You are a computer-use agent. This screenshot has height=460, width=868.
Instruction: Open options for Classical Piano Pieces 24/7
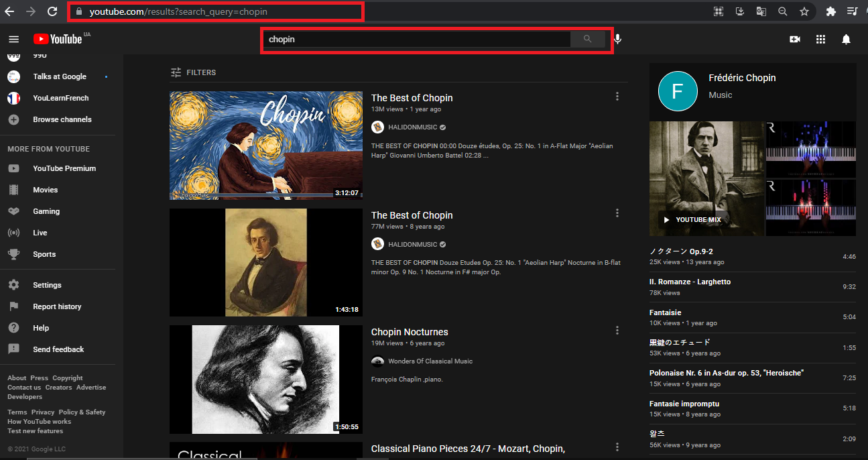[617, 447]
